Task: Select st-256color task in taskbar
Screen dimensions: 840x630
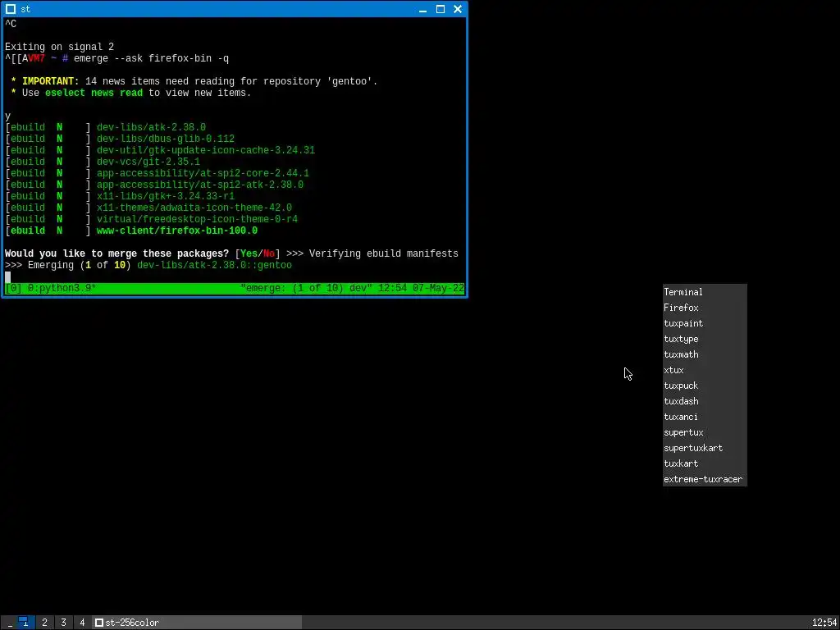Action: pos(197,623)
